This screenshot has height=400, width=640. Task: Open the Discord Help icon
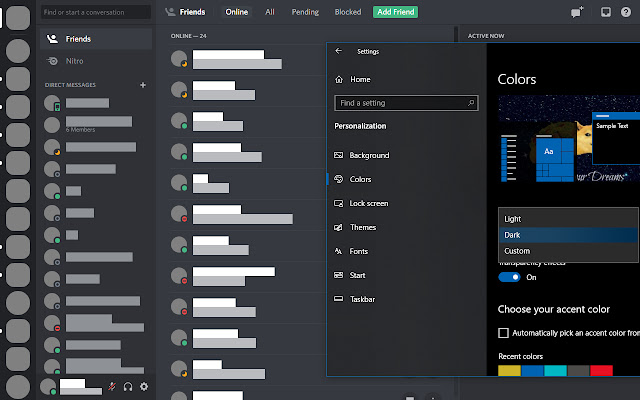(626, 12)
